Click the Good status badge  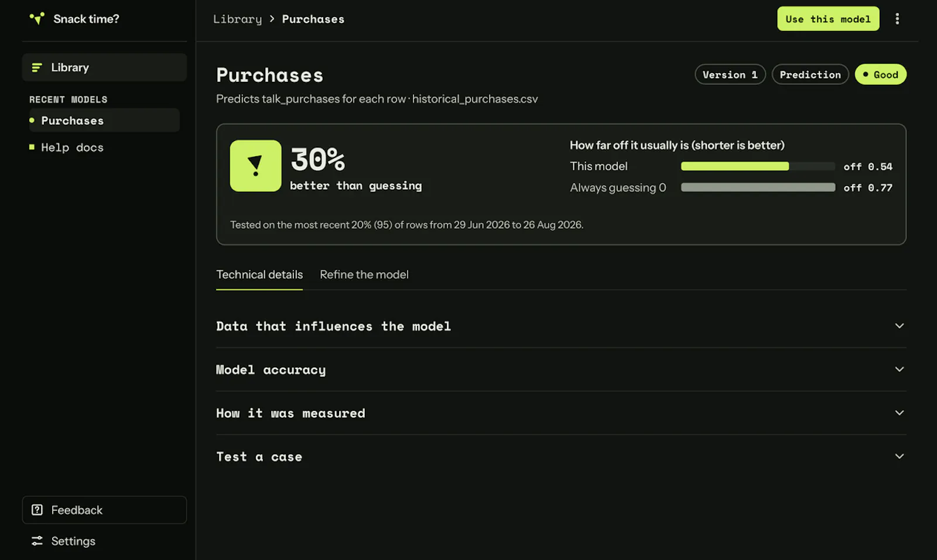881,74
